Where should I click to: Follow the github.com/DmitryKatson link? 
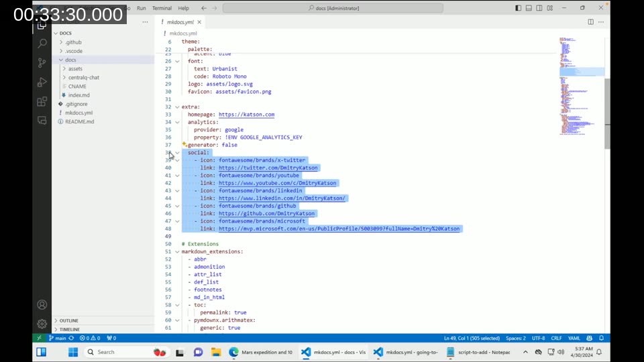tap(266, 213)
